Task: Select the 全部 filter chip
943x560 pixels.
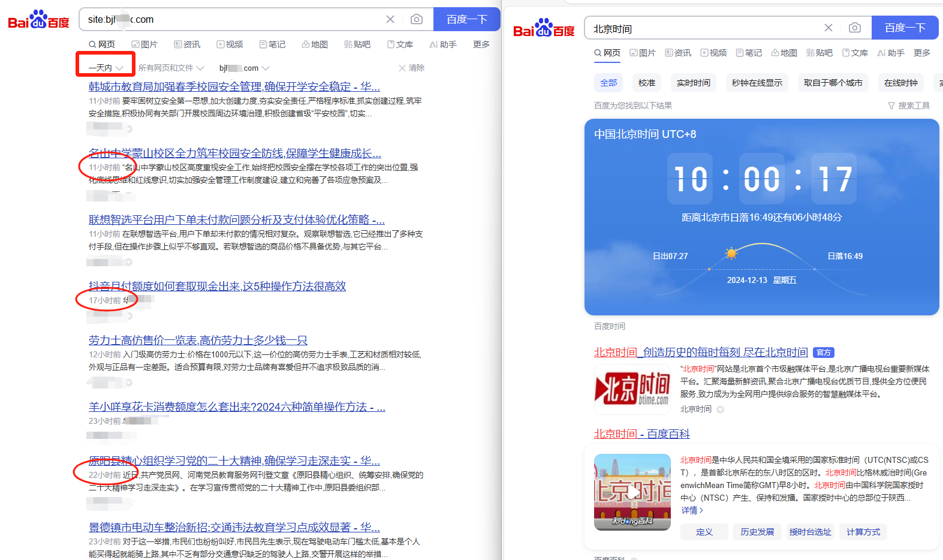Action: 608,83
